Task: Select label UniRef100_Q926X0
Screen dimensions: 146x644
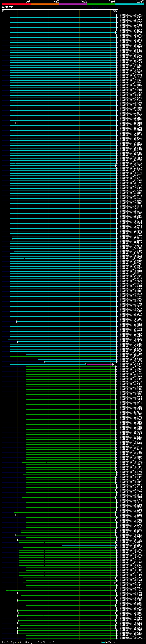Action: point(131,635)
